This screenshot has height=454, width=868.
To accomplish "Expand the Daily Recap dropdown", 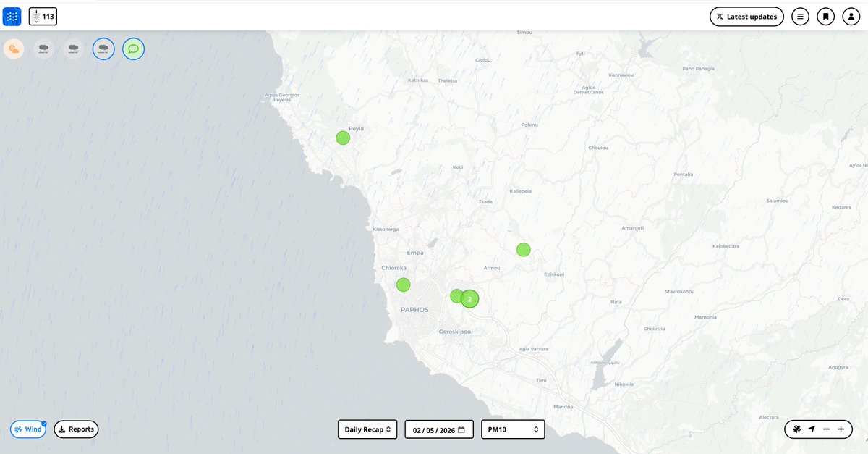I will coord(367,429).
